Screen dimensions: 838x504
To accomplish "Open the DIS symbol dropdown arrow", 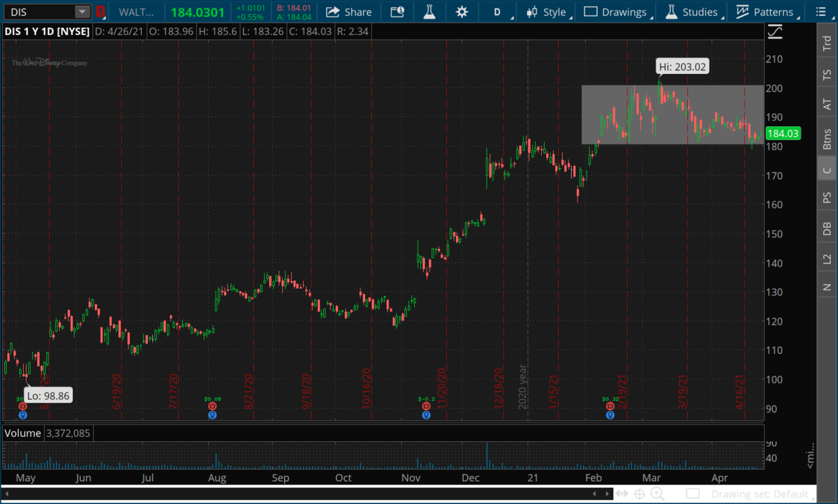I will (x=83, y=12).
